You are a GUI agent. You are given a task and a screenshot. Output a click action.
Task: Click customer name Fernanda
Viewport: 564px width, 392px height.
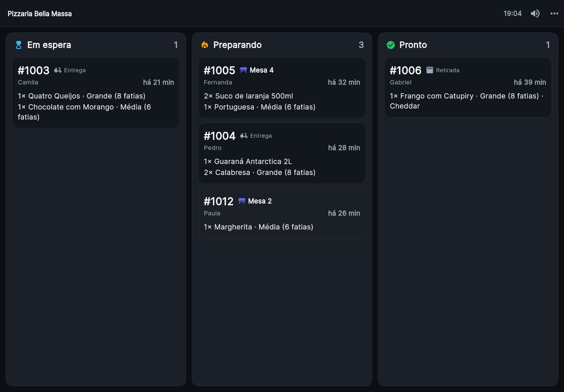pyautogui.click(x=218, y=82)
